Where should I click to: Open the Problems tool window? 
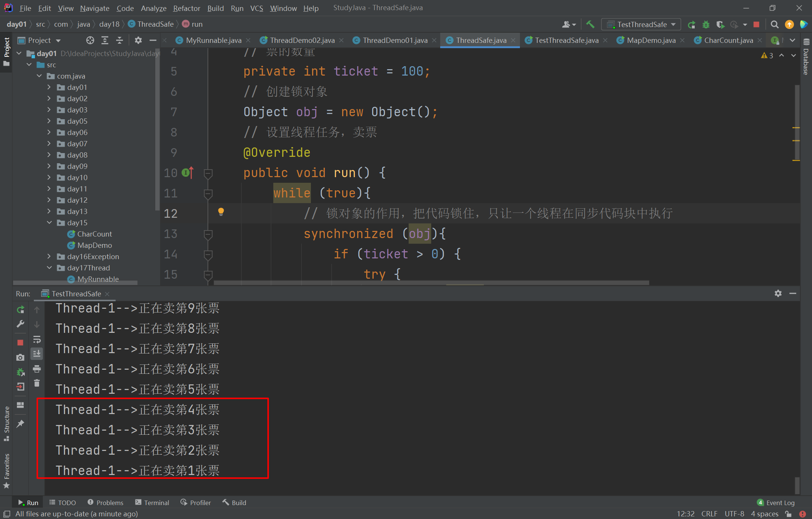click(105, 502)
